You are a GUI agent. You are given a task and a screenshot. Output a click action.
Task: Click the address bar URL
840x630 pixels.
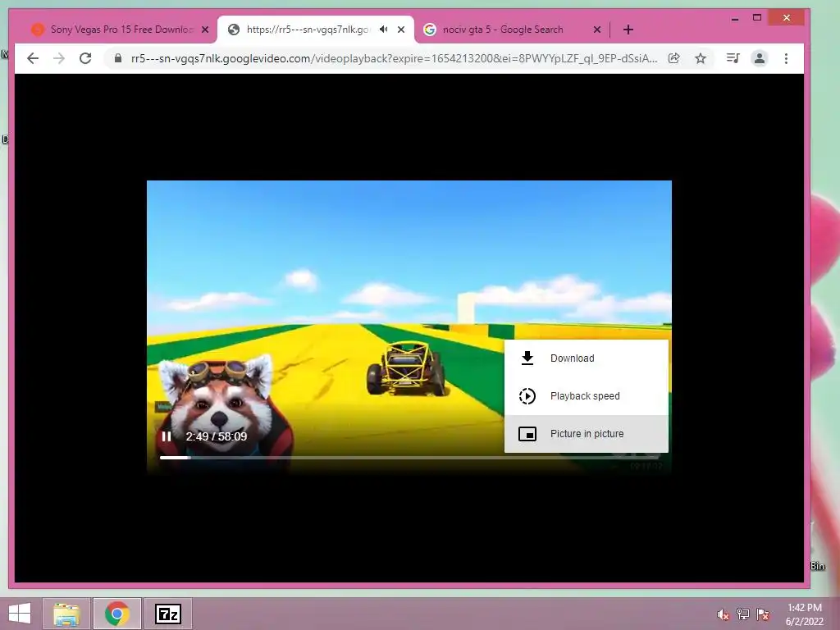[394, 58]
